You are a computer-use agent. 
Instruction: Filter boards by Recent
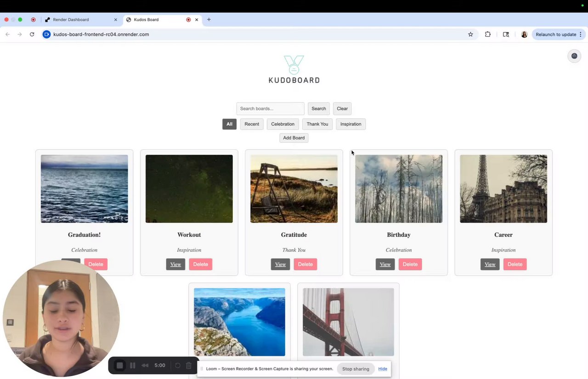[252, 124]
